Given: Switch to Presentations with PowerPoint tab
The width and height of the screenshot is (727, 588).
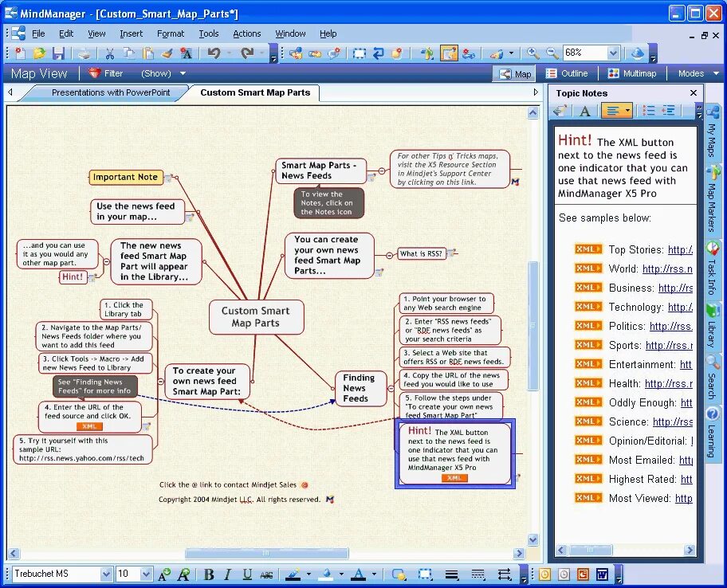Looking at the screenshot, I should tap(111, 92).
